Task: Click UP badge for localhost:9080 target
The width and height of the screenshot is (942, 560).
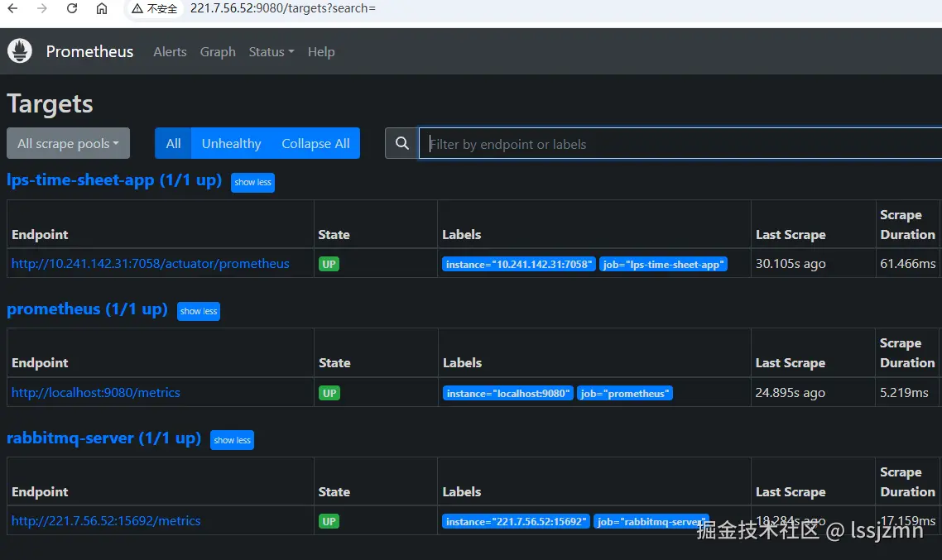Action: [329, 393]
